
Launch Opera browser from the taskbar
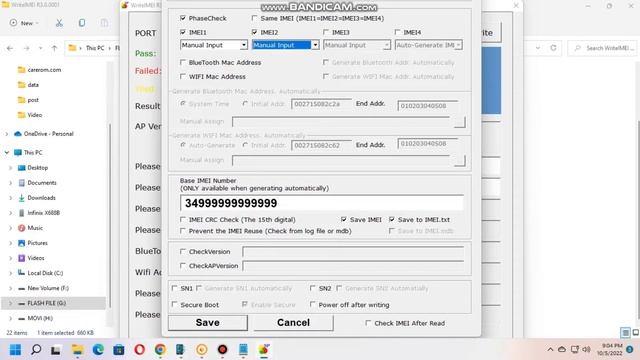[x=140, y=350]
